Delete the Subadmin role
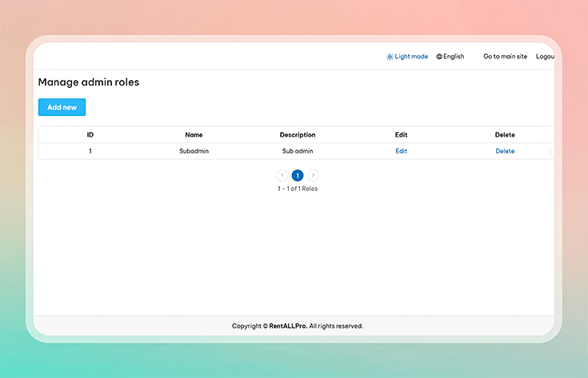Viewport: 588px width, 378px height. click(x=505, y=151)
